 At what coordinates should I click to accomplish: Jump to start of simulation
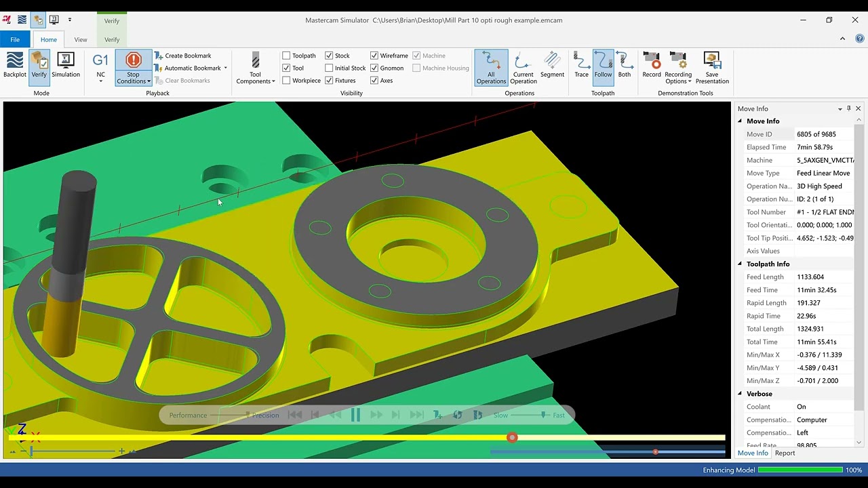(x=295, y=415)
